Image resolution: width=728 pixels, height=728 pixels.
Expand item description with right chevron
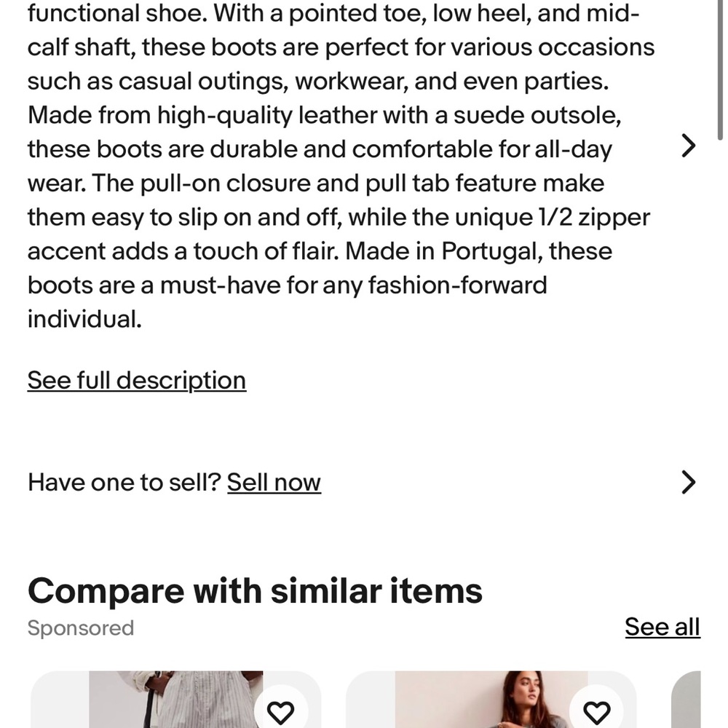689,146
